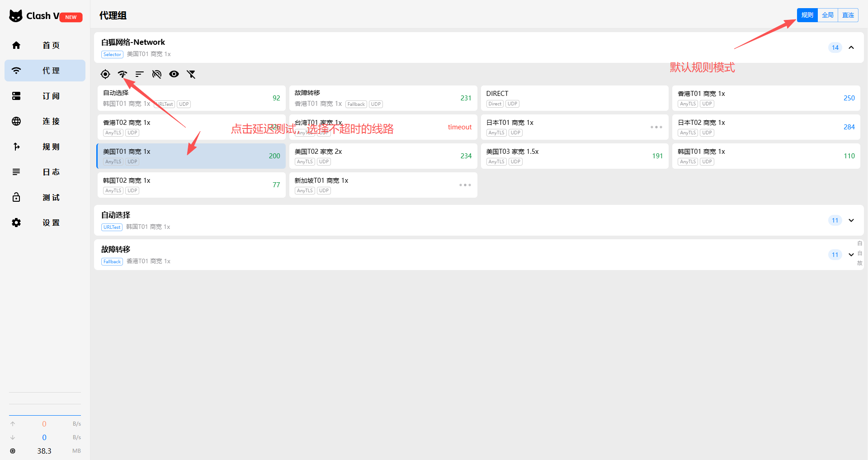868x460 pixels.
Task: Click the memory usage chip icon
Action: pyautogui.click(x=13, y=451)
